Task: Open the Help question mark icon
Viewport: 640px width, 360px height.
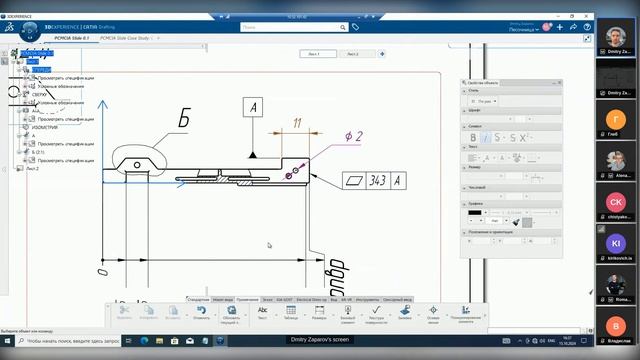Action: point(587,27)
